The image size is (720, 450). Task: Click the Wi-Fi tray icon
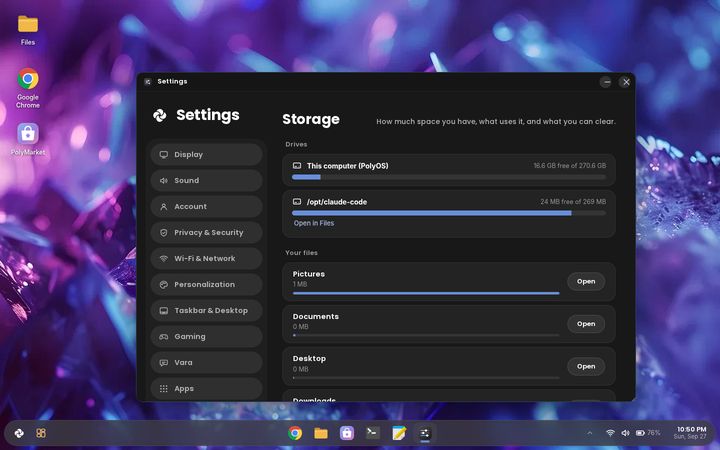[610, 433]
